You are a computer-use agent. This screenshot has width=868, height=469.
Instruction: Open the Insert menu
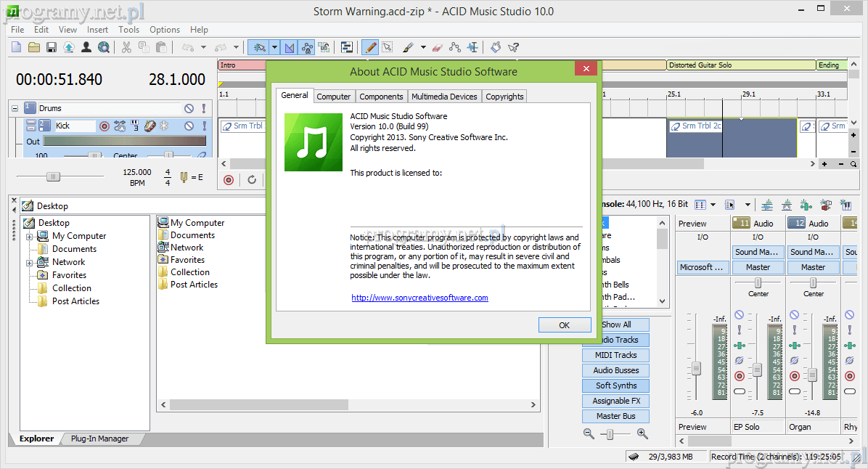[97, 30]
